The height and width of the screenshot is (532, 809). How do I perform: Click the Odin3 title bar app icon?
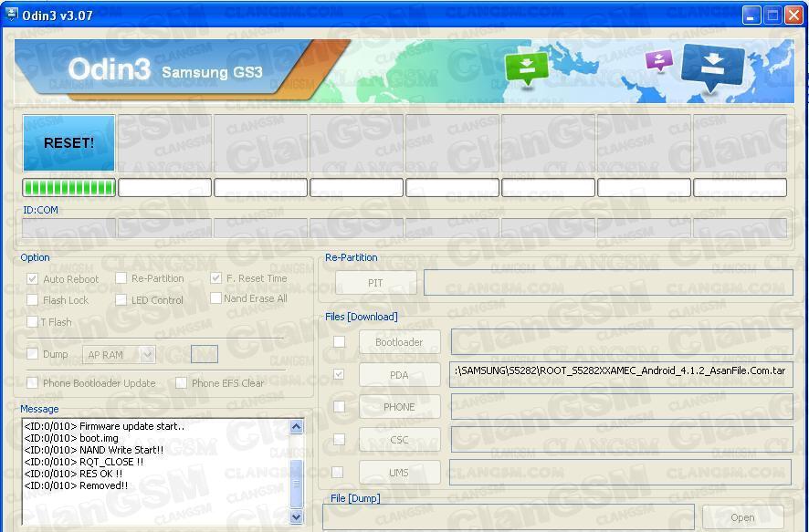11,15
